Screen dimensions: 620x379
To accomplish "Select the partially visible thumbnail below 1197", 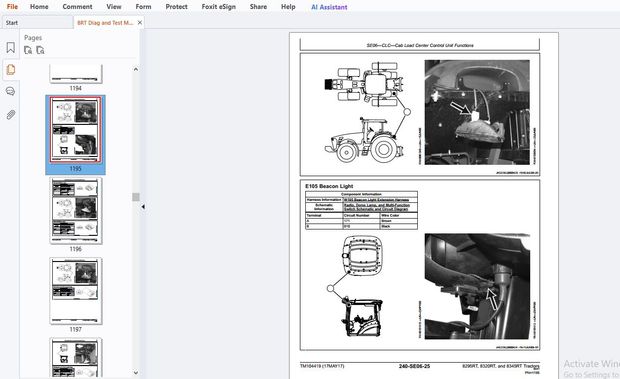I will (x=76, y=358).
